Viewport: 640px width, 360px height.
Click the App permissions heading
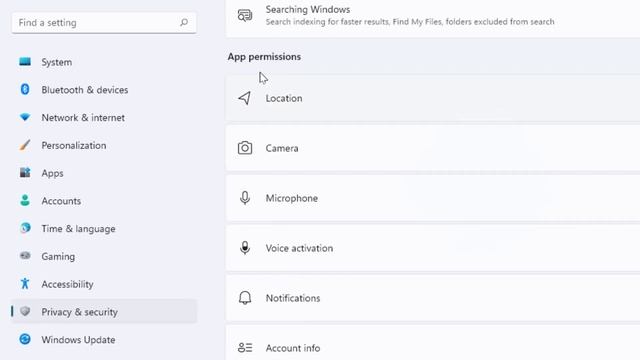[264, 57]
